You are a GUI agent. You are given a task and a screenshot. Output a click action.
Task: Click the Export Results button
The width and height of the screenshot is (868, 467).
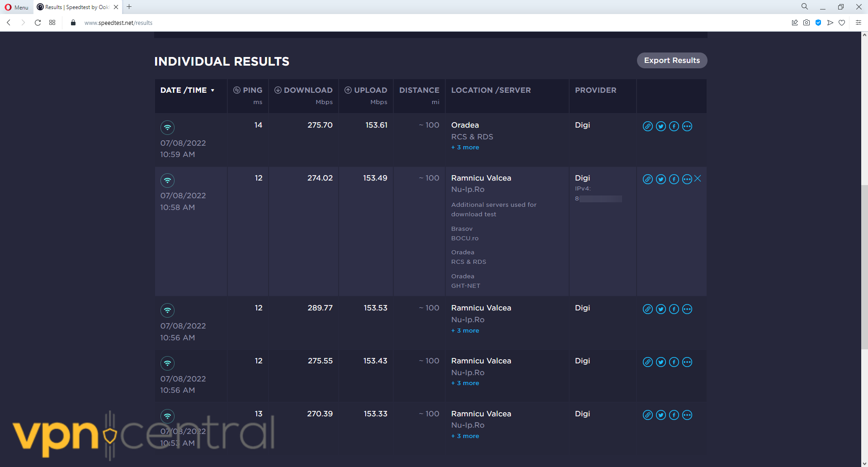(671, 61)
